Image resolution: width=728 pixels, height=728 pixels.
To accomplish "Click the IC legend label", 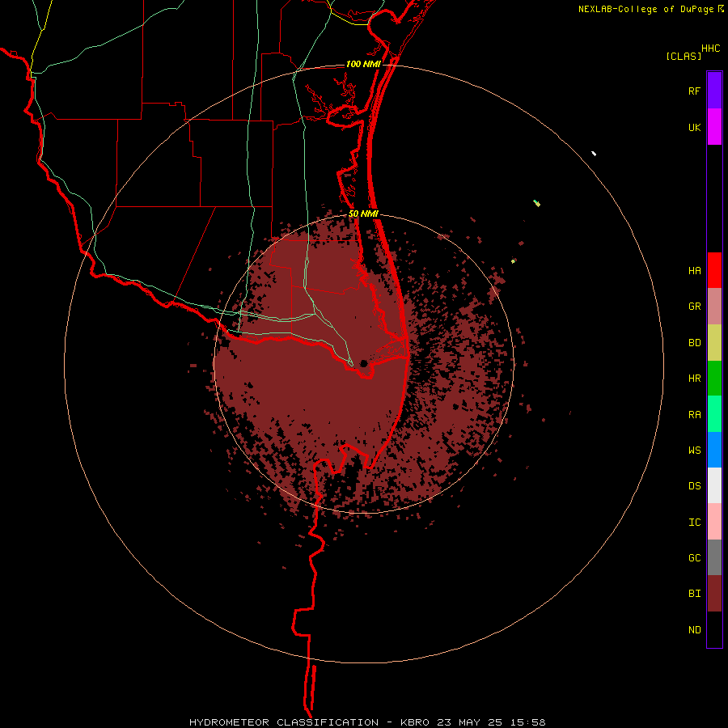I will click(x=694, y=522).
